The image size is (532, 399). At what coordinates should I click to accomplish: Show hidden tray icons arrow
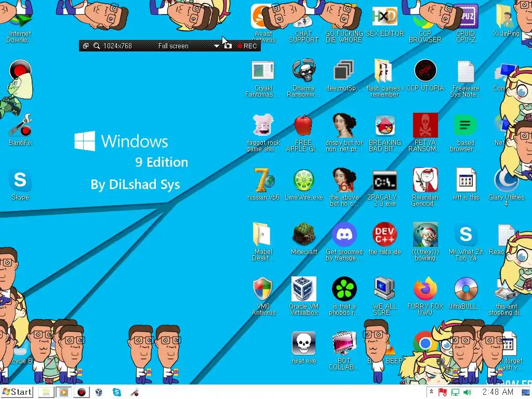tap(431, 392)
